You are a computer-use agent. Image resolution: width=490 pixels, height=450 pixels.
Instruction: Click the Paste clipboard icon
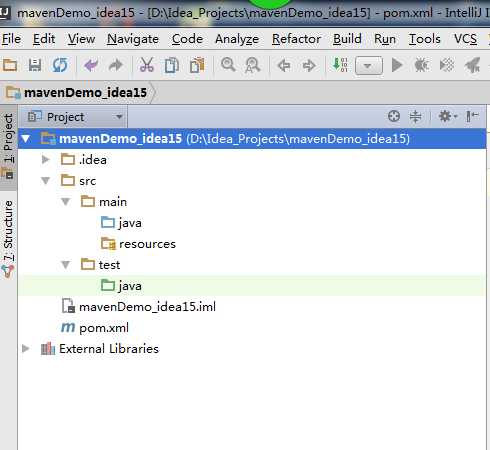pyautogui.click(x=197, y=65)
